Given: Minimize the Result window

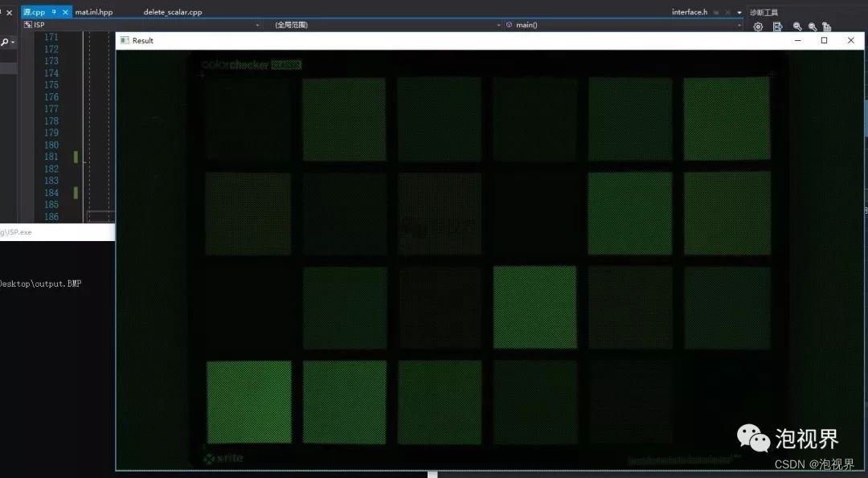Looking at the screenshot, I should point(798,40).
